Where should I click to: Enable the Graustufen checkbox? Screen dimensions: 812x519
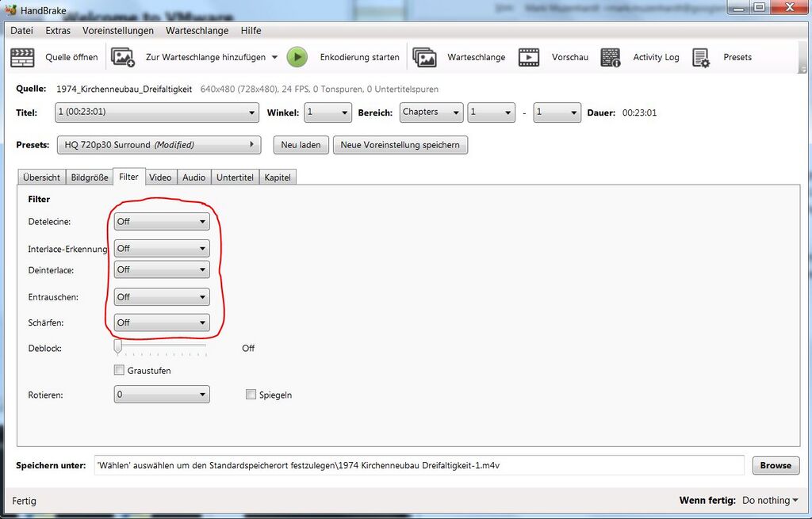point(119,370)
